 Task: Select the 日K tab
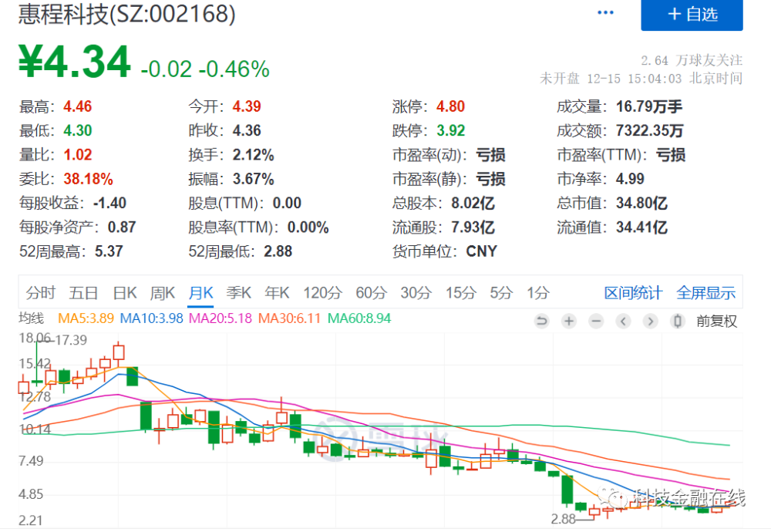tap(124, 293)
